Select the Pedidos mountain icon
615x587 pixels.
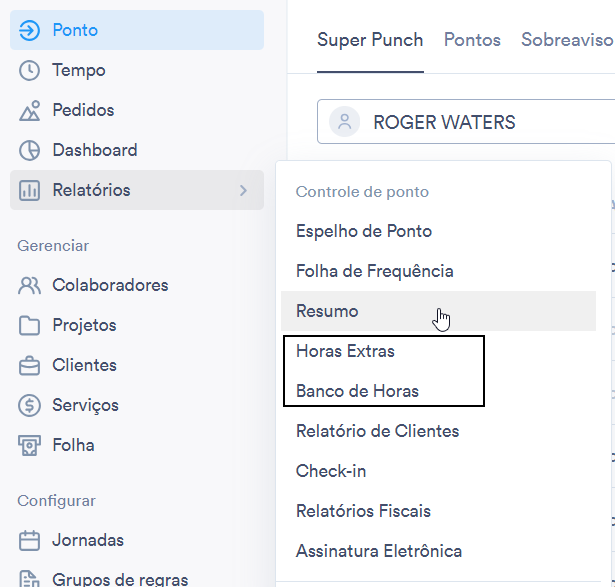pyautogui.click(x=29, y=110)
